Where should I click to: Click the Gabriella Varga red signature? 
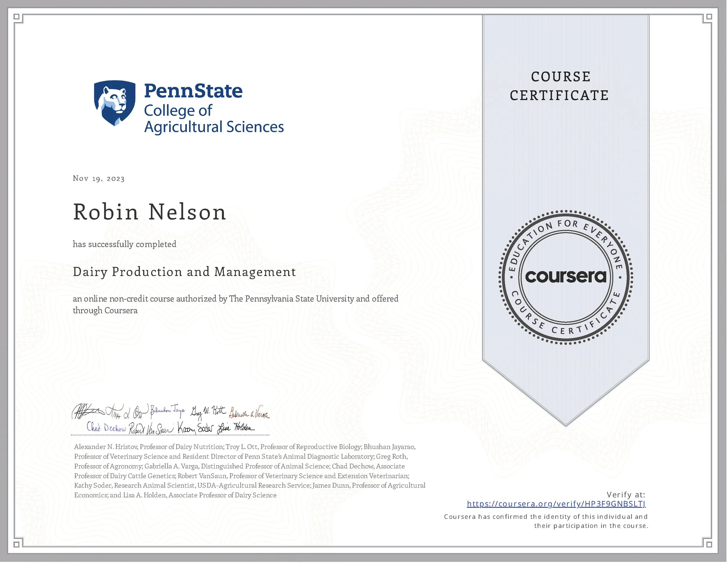(x=249, y=414)
